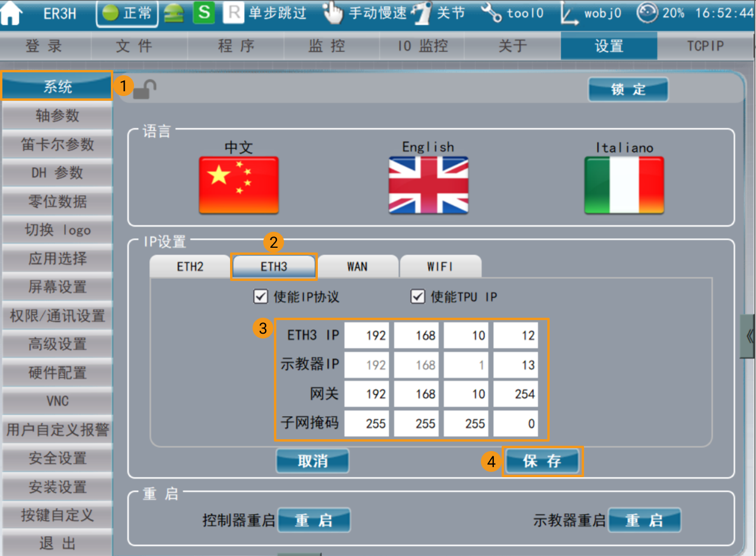This screenshot has width=756, height=556.
Task: Open the 程序 tab
Action: (236, 46)
